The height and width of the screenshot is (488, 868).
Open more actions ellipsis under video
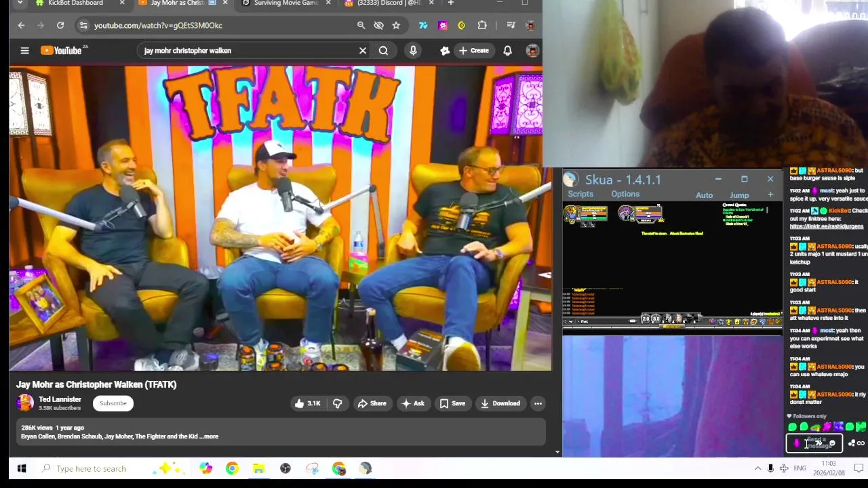click(x=538, y=403)
